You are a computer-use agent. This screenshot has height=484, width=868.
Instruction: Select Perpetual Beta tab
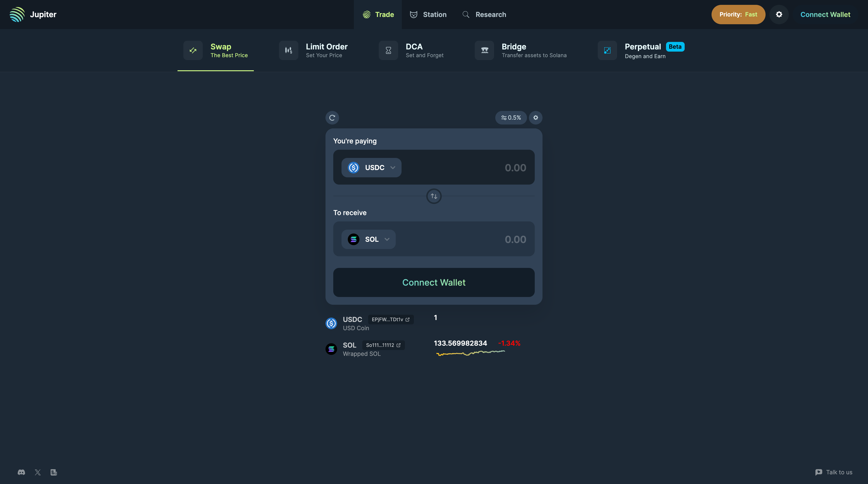point(641,51)
